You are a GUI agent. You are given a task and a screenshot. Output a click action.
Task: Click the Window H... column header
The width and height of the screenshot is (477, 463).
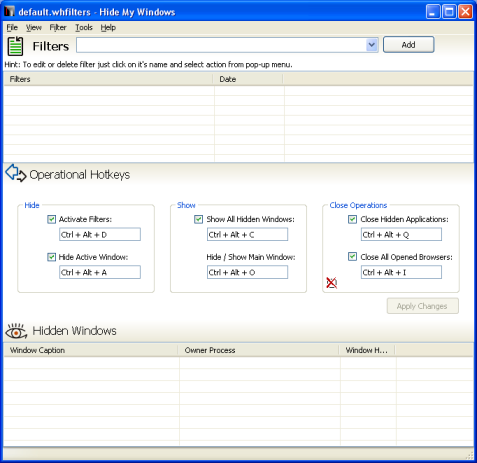click(x=367, y=350)
